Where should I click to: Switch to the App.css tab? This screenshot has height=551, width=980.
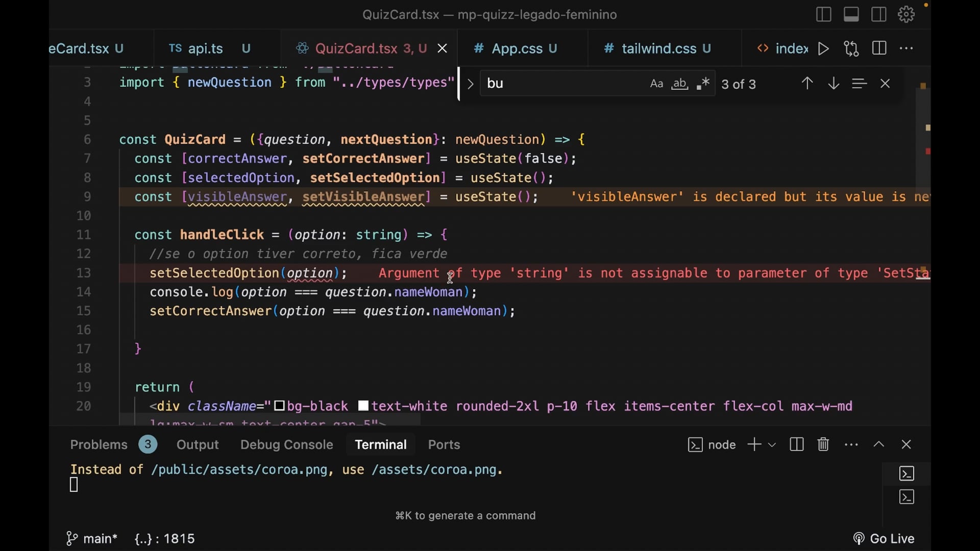pyautogui.click(x=517, y=48)
